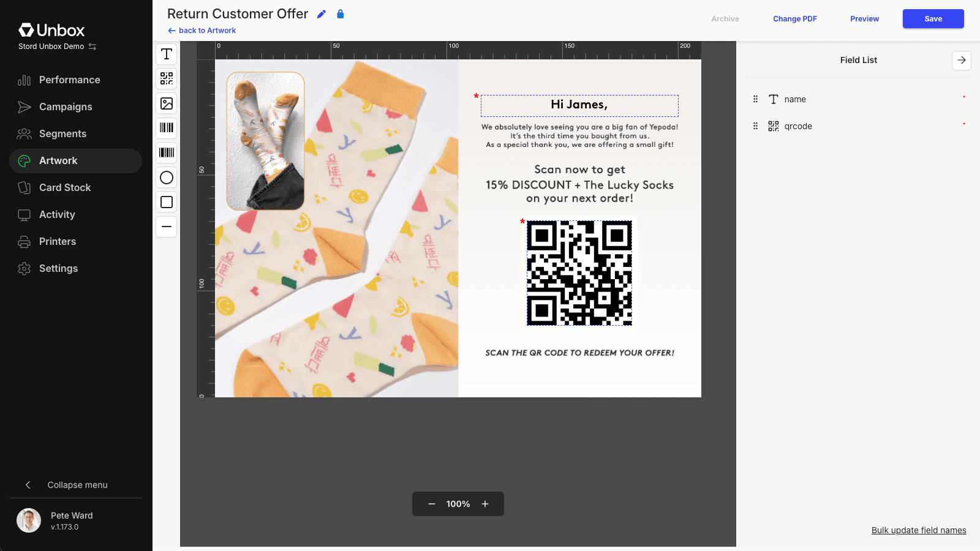Zoom out with the minus button
The image size is (980, 551).
coord(432,504)
